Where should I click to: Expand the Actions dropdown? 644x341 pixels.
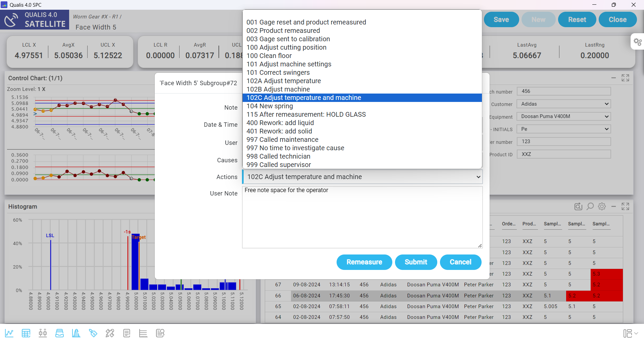tap(362, 177)
